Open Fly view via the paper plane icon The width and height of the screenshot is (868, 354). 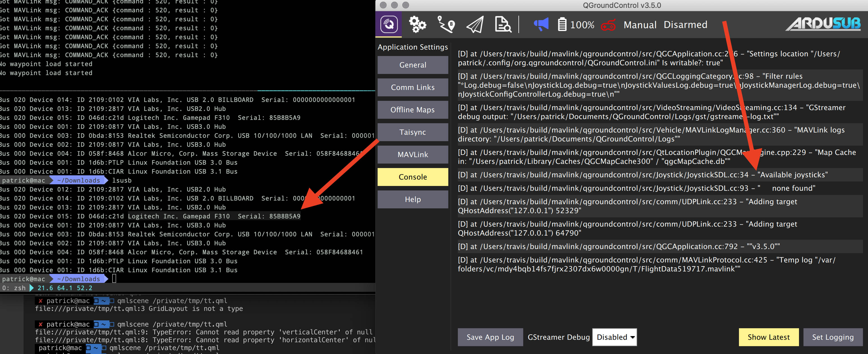475,25
